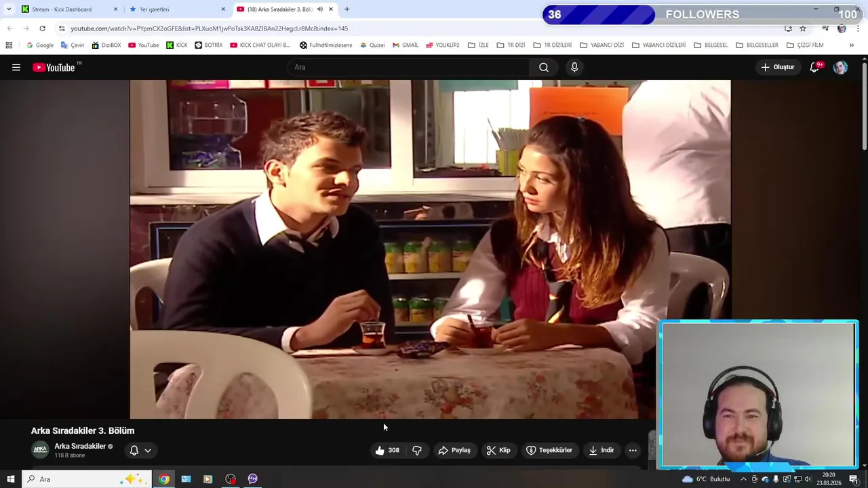The image size is (868, 488).
Task: Open YOUKLİP2 bookmark
Action: pos(443,45)
